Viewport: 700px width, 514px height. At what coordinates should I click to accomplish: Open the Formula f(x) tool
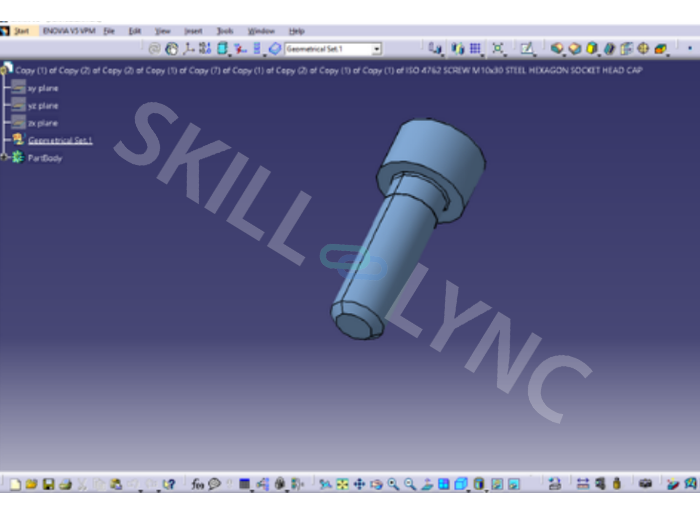click(197, 484)
